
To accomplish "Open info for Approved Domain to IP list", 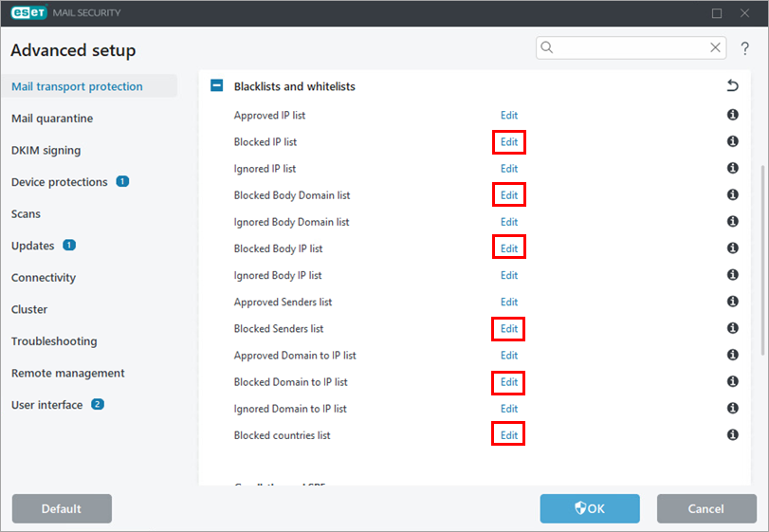I will (x=732, y=355).
